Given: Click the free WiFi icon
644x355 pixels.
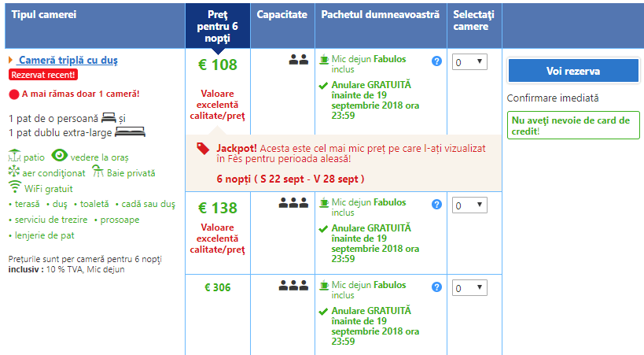Looking at the screenshot, I should 14,187.
